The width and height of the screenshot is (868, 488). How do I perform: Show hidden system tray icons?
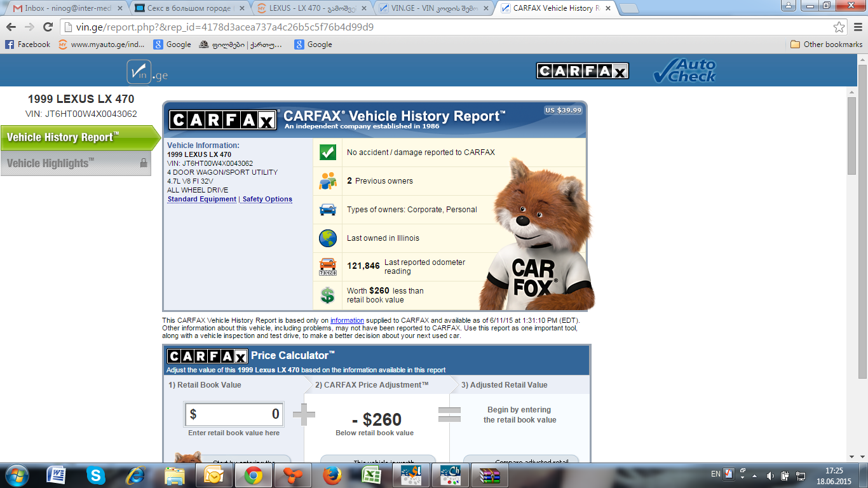(756, 475)
